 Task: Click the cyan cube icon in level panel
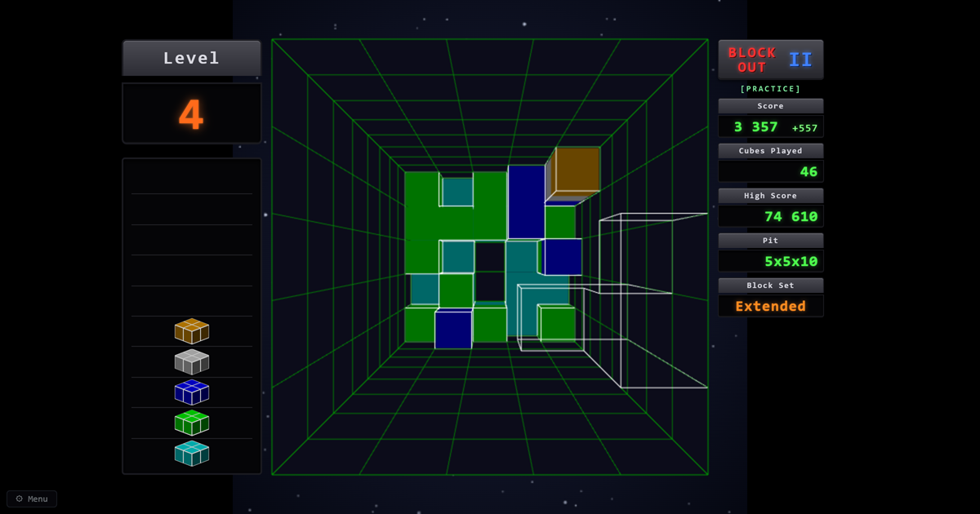click(192, 453)
